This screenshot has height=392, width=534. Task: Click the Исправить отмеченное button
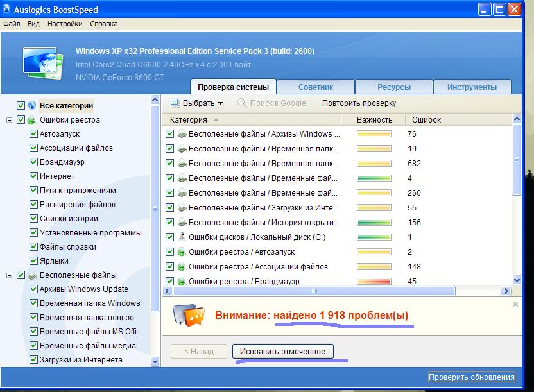click(x=282, y=351)
